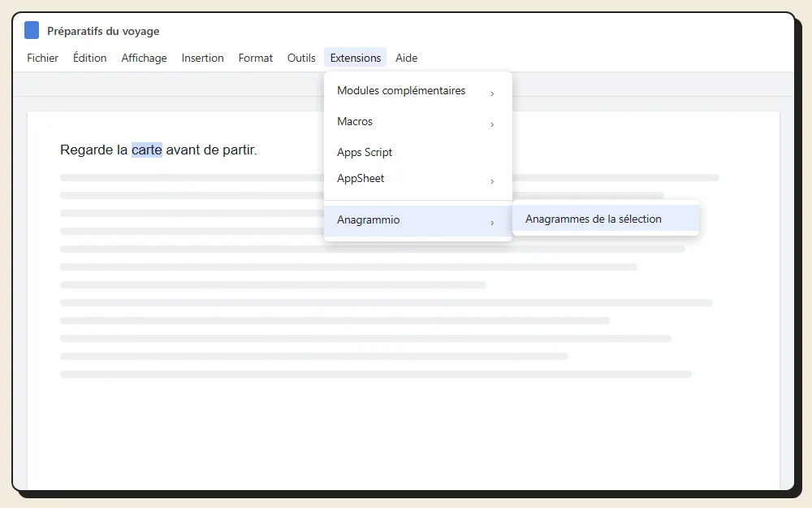Open the Fichier menu

click(x=42, y=58)
